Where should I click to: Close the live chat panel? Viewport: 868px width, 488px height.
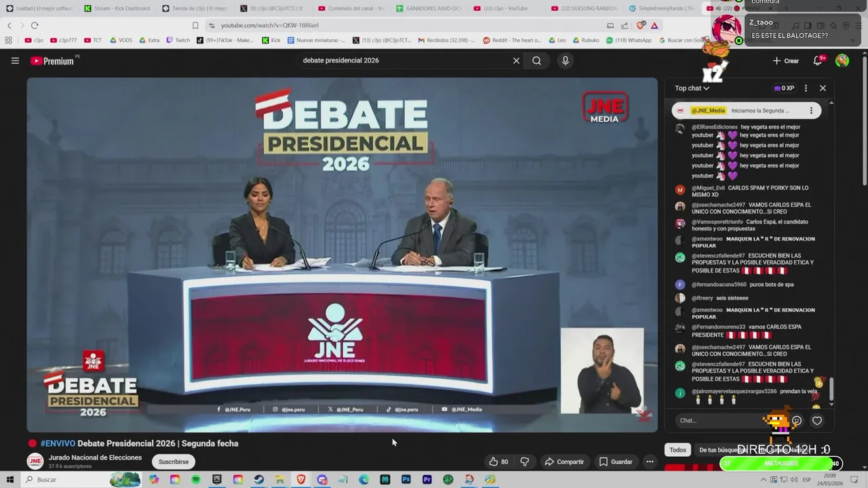(x=823, y=88)
